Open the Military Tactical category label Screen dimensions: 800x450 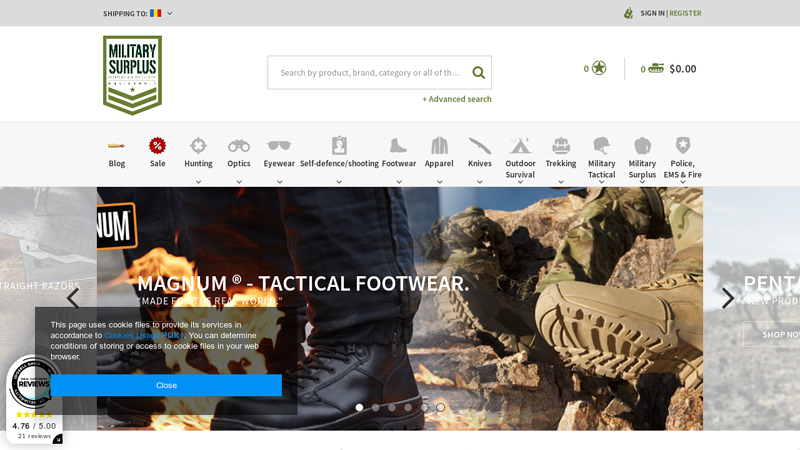pyautogui.click(x=602, y=169)
